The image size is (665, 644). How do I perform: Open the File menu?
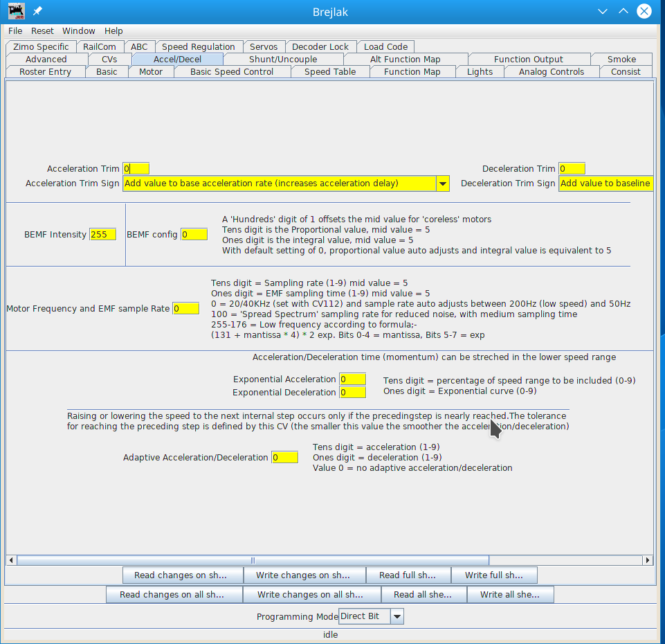click(15, 30)
